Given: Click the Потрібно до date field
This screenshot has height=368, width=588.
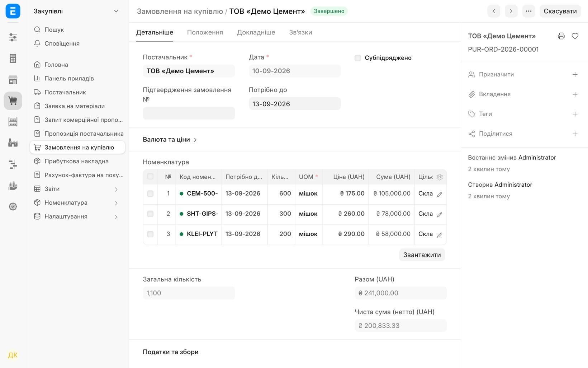Looking at the screenshot, I should click(295, 104).
